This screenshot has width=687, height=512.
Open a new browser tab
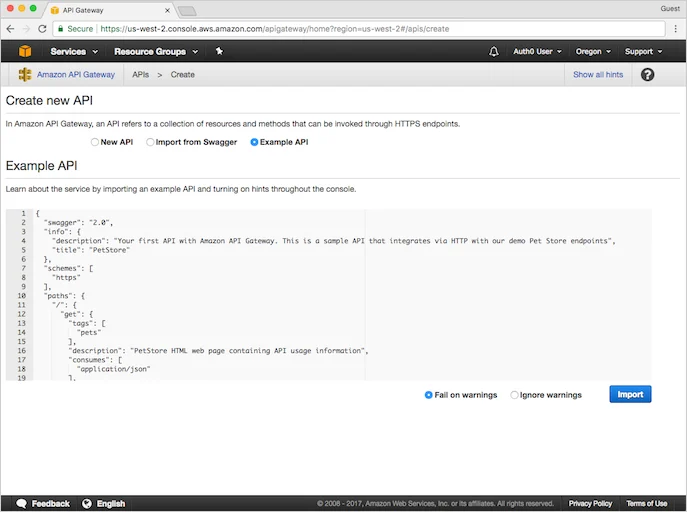click(188, 11)
